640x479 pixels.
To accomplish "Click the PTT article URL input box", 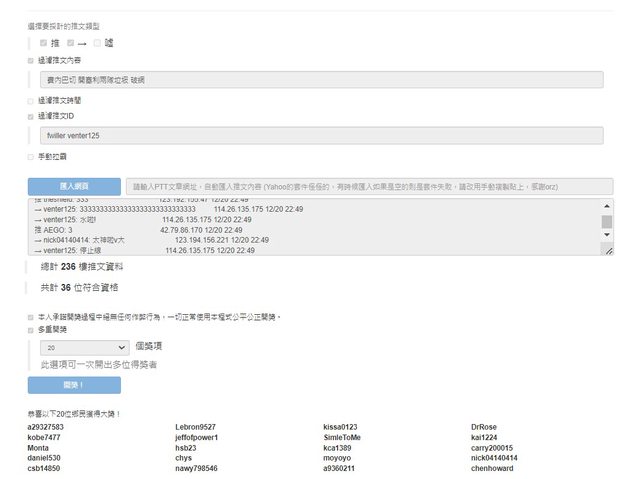I will pos(369,187).
